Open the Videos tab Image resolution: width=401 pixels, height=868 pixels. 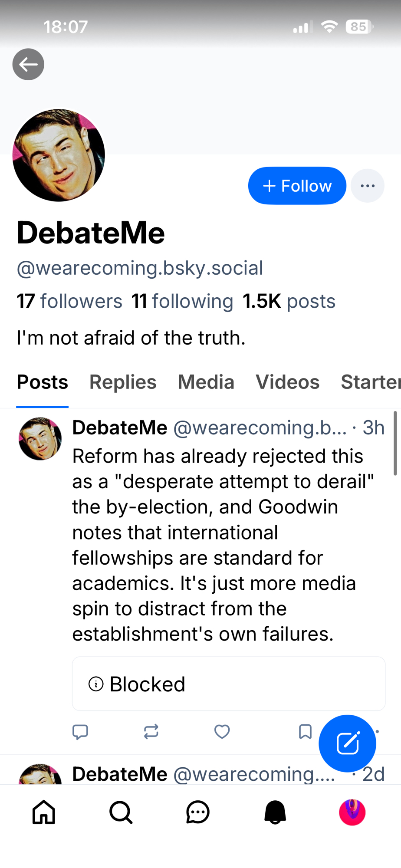[287, 382]
